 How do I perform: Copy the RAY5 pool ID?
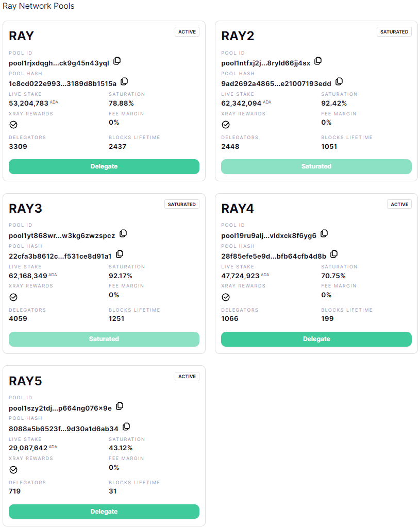120,406
